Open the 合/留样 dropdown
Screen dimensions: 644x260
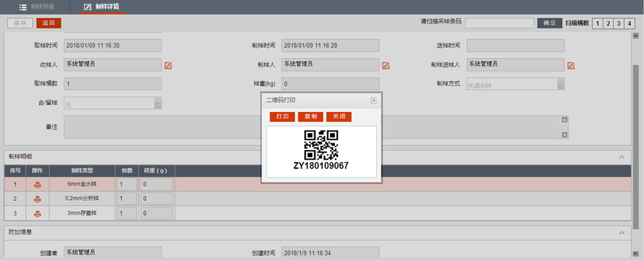pyautogui.click(x=157, y=103)
